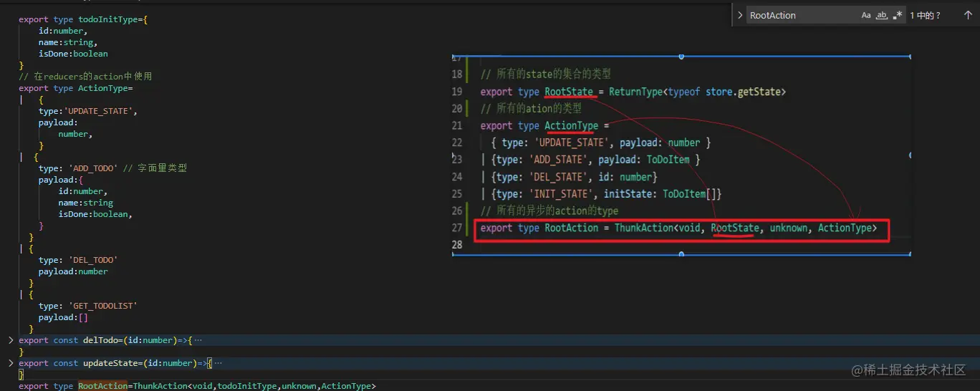Toggle the regular expression (.*) search option

[898, 15]
